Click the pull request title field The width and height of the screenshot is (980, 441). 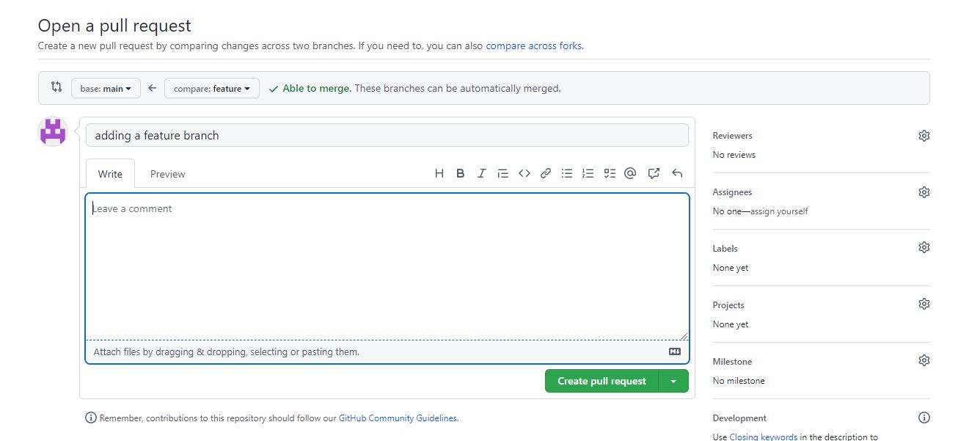pyautogui.click(x=387, y=135)
